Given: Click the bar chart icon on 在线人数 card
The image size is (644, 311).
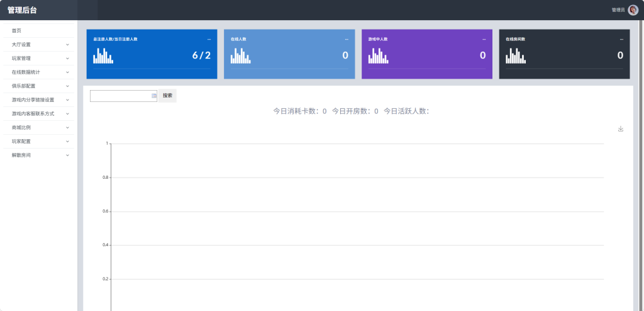Looking at the screenshot, I should coord(241,55).
